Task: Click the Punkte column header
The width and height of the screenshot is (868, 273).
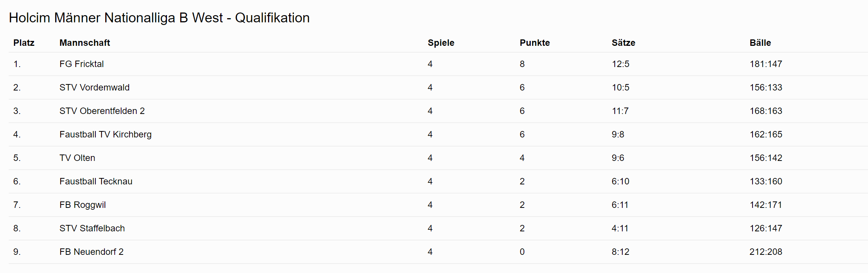Action: (535, 43)
